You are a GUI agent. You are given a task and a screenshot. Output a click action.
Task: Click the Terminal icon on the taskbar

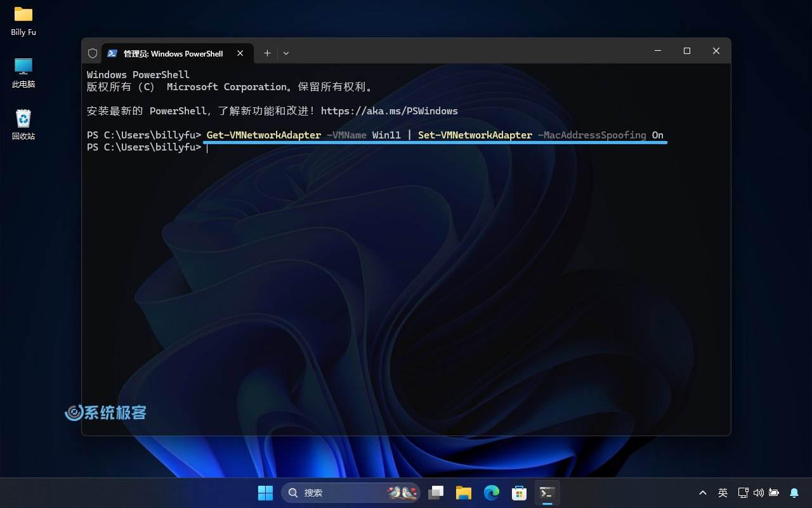point(547,493)
